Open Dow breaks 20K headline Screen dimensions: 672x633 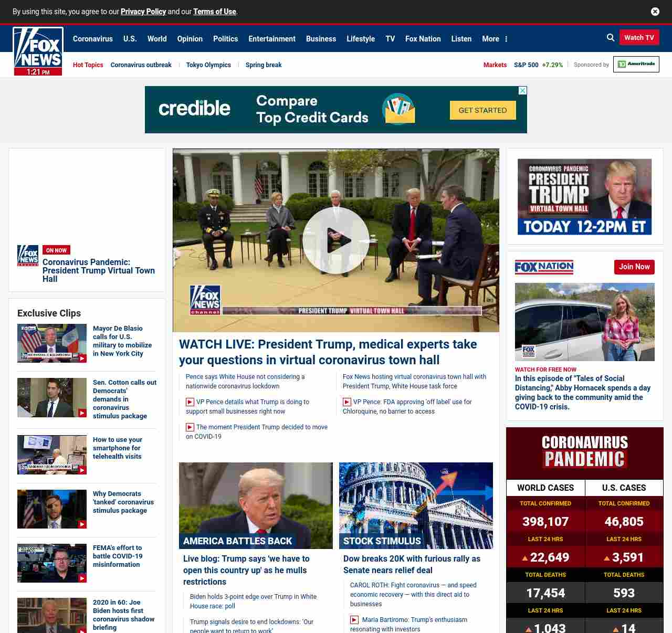(x=412, y=564)
